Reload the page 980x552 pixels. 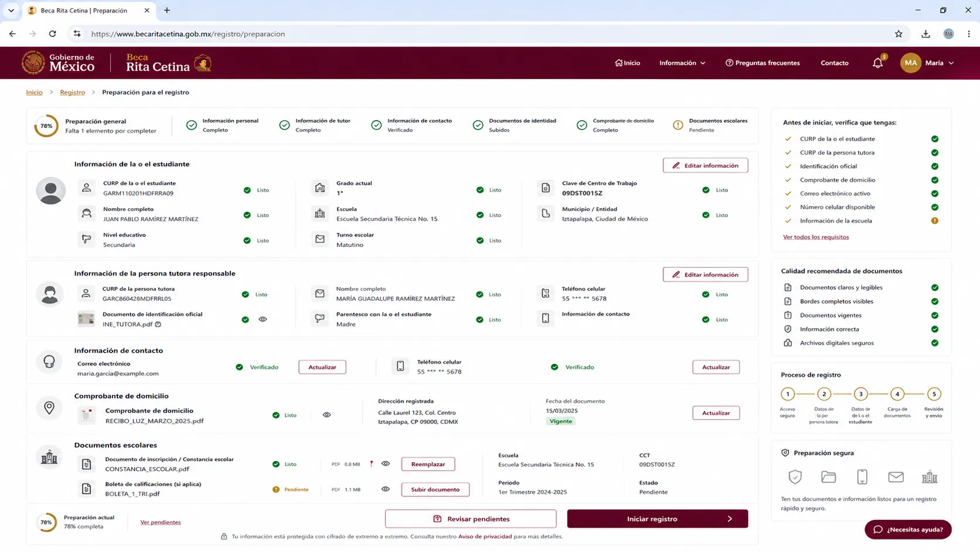53,34
